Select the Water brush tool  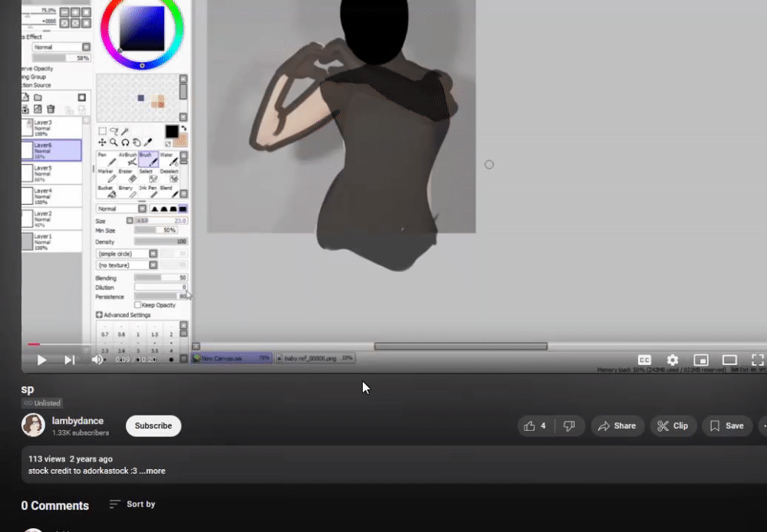[x=169, y=159]
